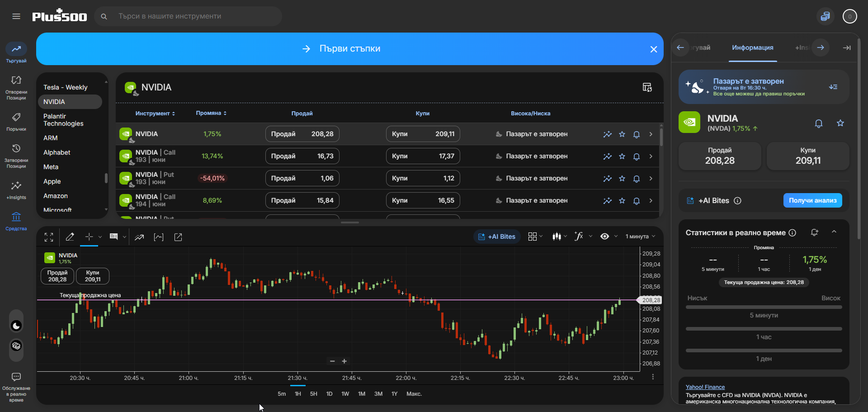
Task: Select Amazon in the instrument list
Action: click(56, 196)
